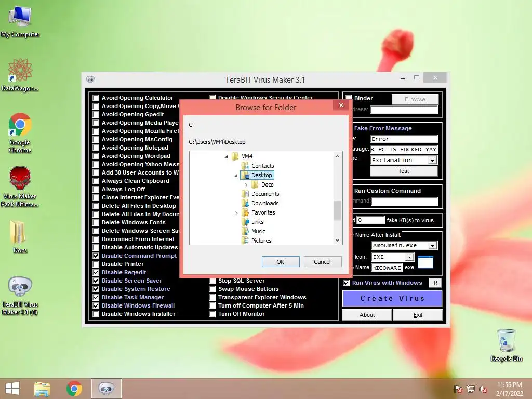Select the VM4 user folder

(242, 156)
